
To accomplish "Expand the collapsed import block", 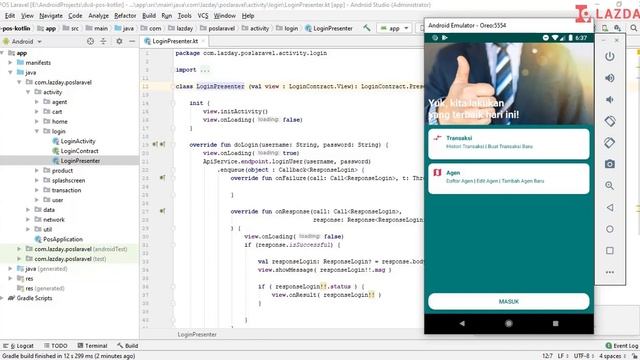I will [x=205, y=70].
